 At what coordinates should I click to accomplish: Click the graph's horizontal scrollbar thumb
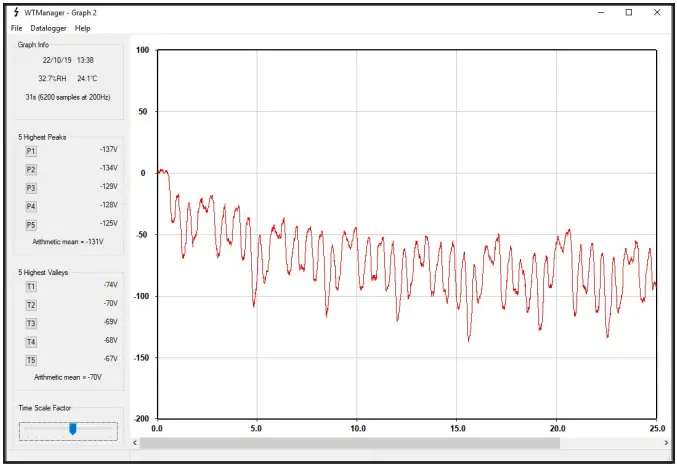click(350, 443)
